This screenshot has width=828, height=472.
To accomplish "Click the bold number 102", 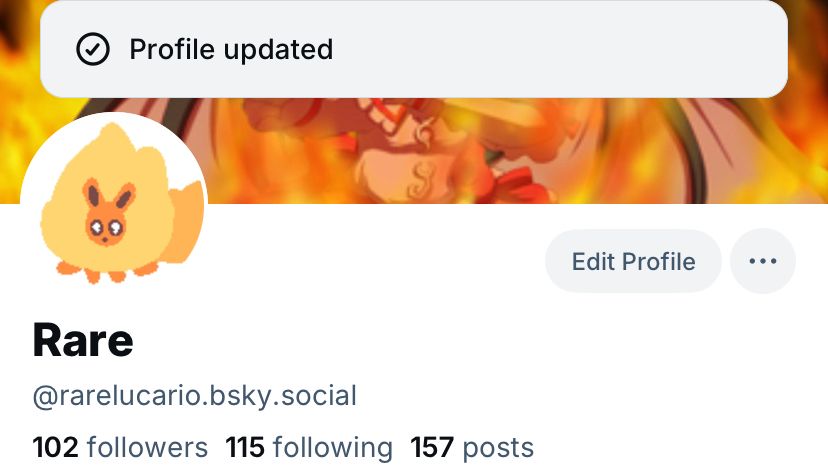I will (x=55, y=448).
